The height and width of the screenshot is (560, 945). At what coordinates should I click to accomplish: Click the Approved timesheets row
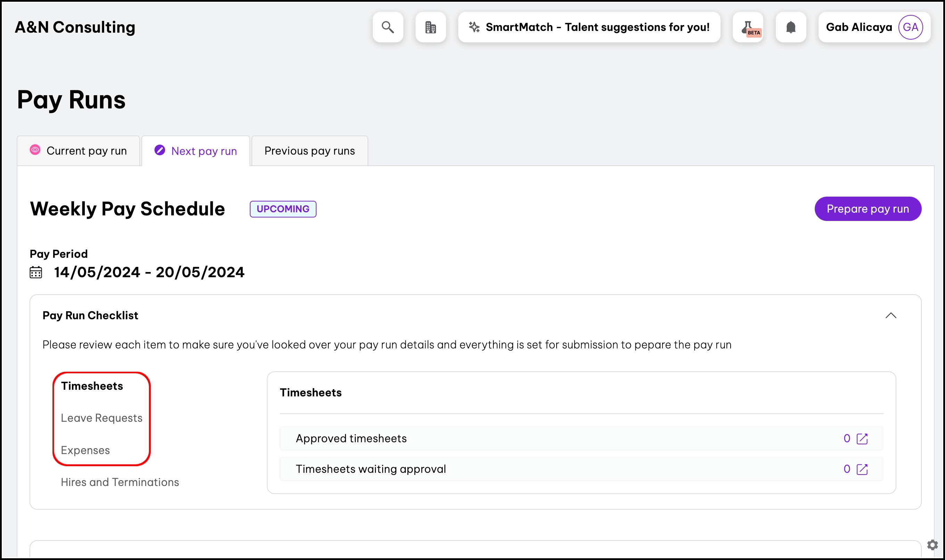tap(351, 438)
